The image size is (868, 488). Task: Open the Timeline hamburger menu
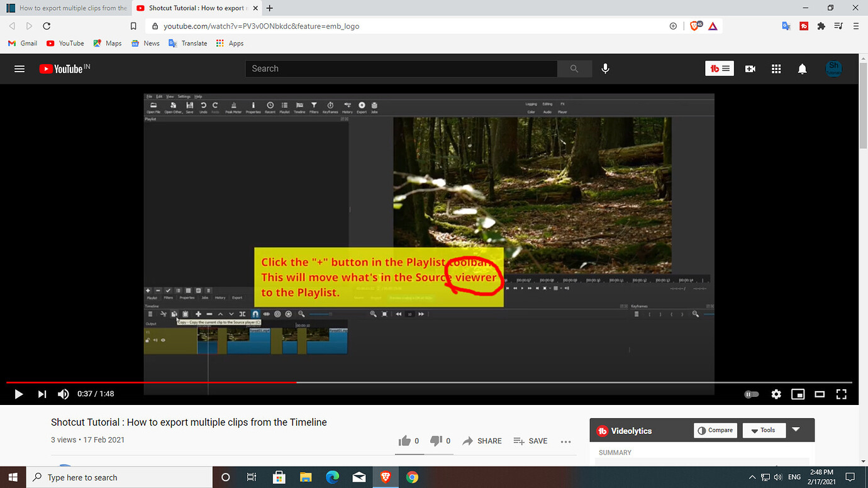(150, 313)
